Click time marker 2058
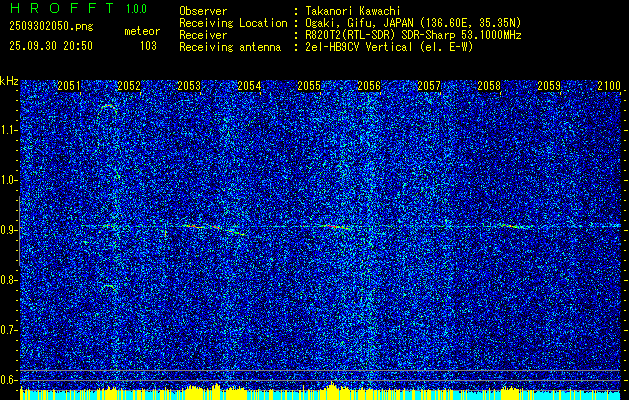629x400 pixels. click(x=489, y=86)
